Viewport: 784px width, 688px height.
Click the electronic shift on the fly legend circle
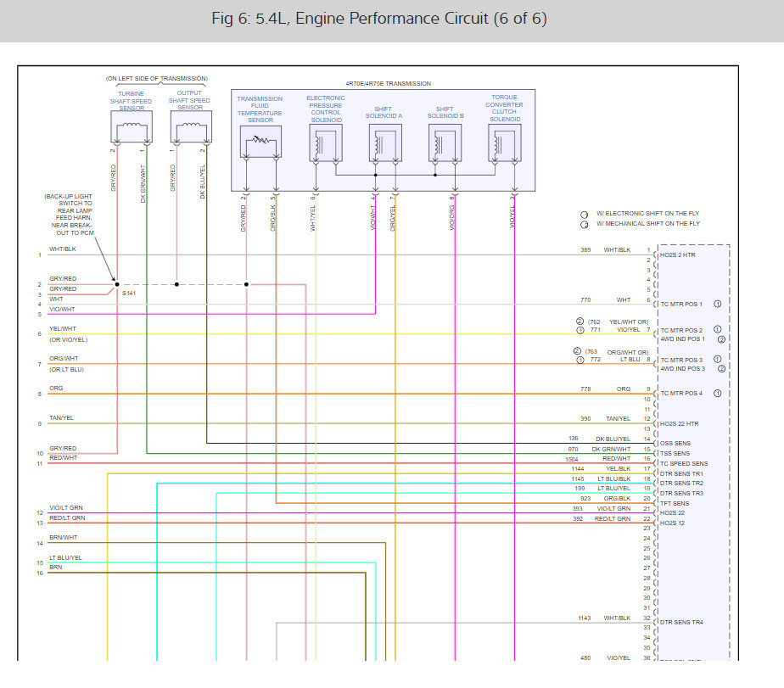584,215
